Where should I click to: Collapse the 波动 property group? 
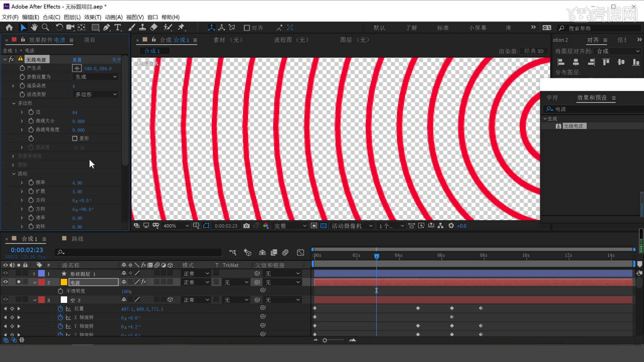pyautogui.click(x=14, y=174)
